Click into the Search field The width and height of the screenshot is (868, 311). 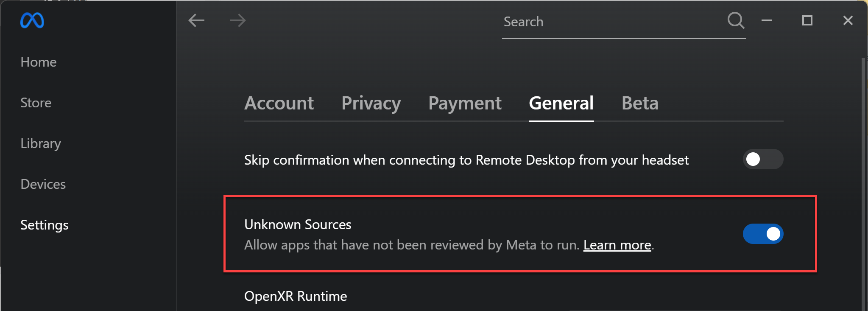(611, 22)
